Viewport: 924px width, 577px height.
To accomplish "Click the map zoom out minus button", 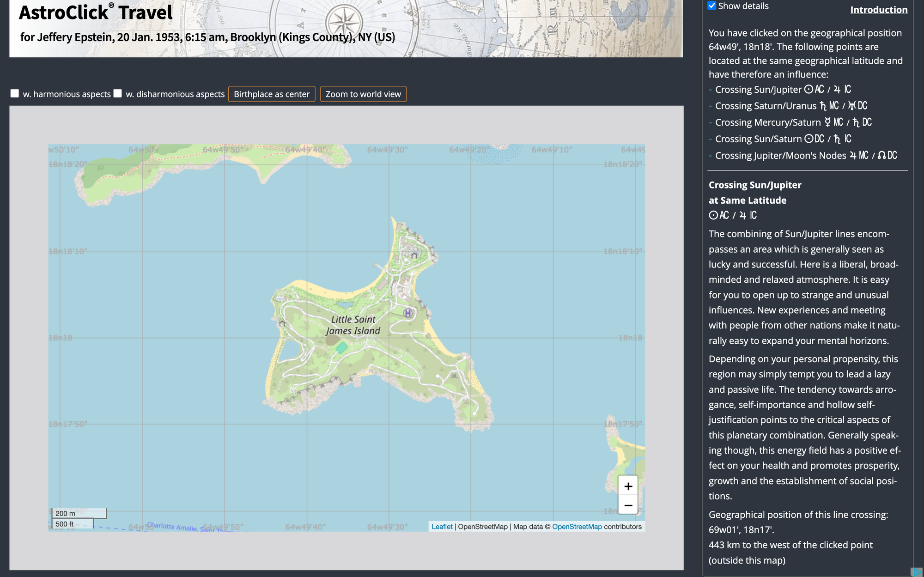I will click(628, 505).
